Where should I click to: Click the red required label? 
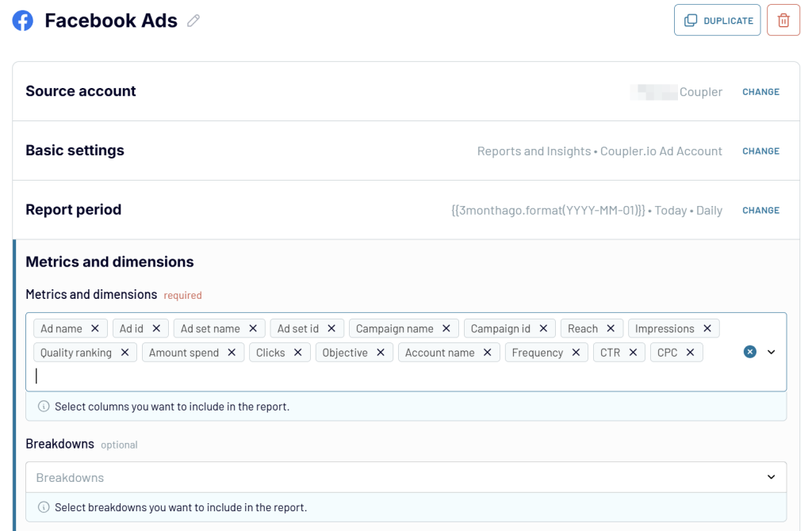[183, 295]
